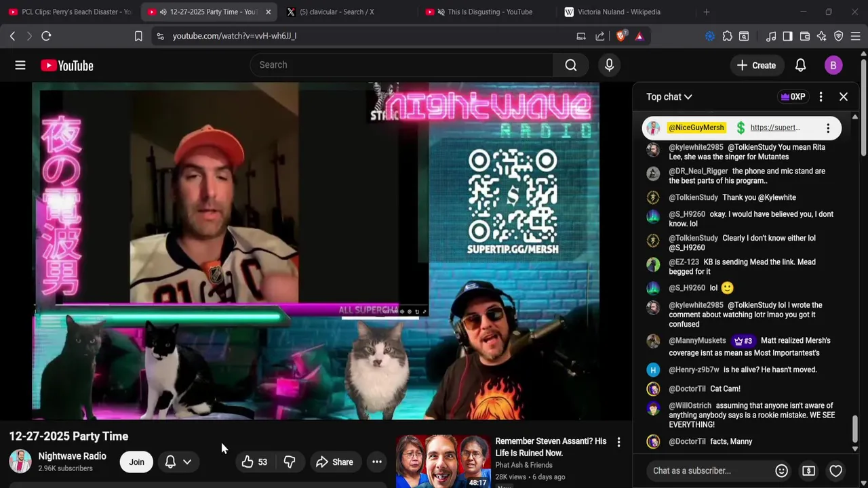The width and height of the screenshot is (868, 488).
Task: Close the live chat panel
Action: coord(844,97)
